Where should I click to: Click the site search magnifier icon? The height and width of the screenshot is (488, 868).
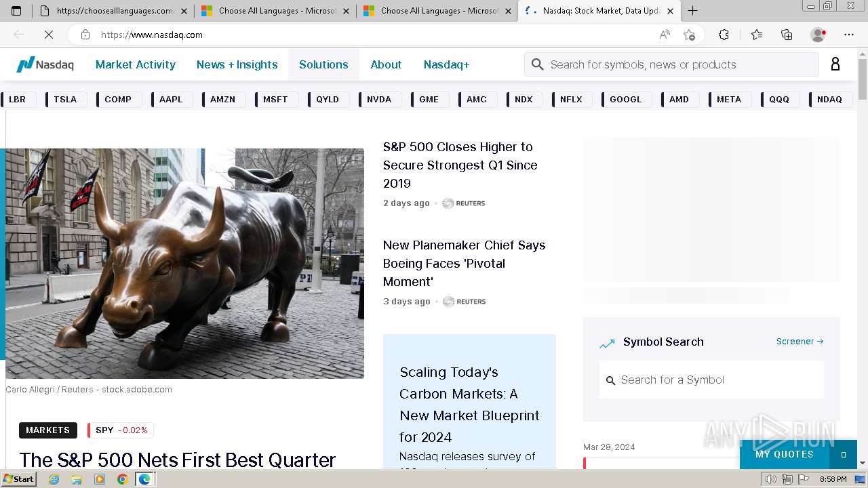(x=538, y=64)
